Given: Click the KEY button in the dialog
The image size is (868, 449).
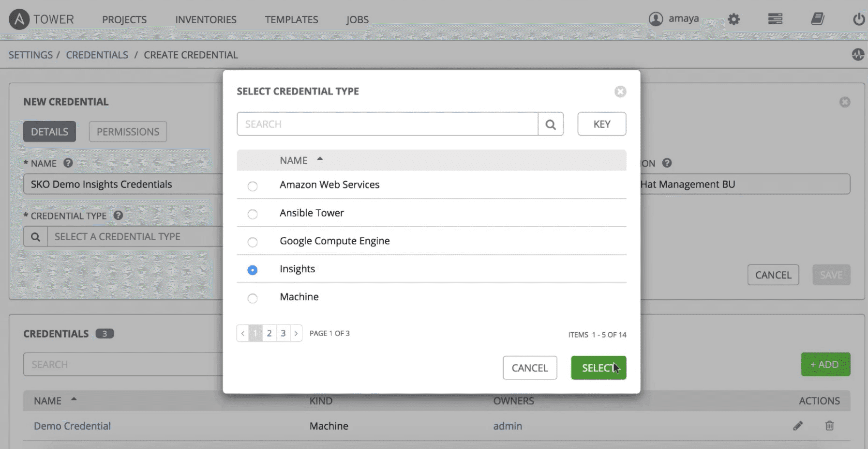Looking at the screenshot, I should click(x=601, y=124).
